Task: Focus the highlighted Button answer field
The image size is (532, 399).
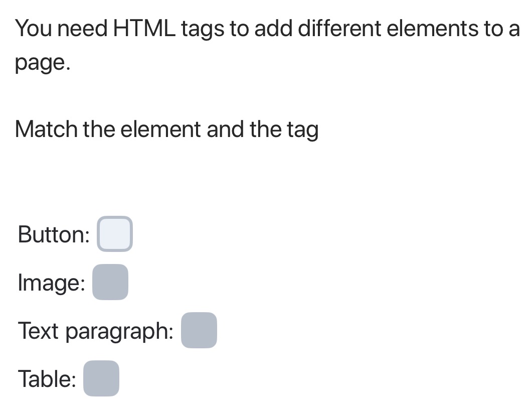Action: (115, 233)
